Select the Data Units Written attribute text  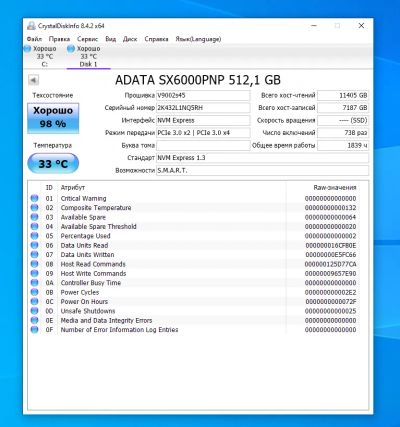[x=87, y=255]
